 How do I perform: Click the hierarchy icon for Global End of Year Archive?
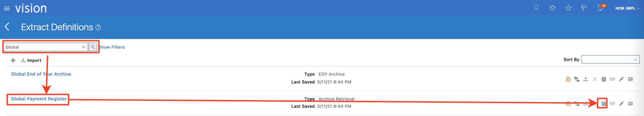(577, 79)
